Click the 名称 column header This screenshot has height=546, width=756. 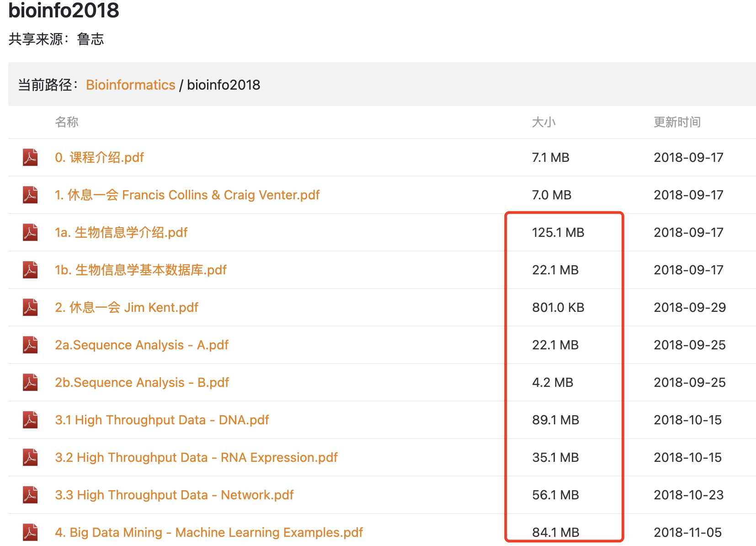pos(67,122)
